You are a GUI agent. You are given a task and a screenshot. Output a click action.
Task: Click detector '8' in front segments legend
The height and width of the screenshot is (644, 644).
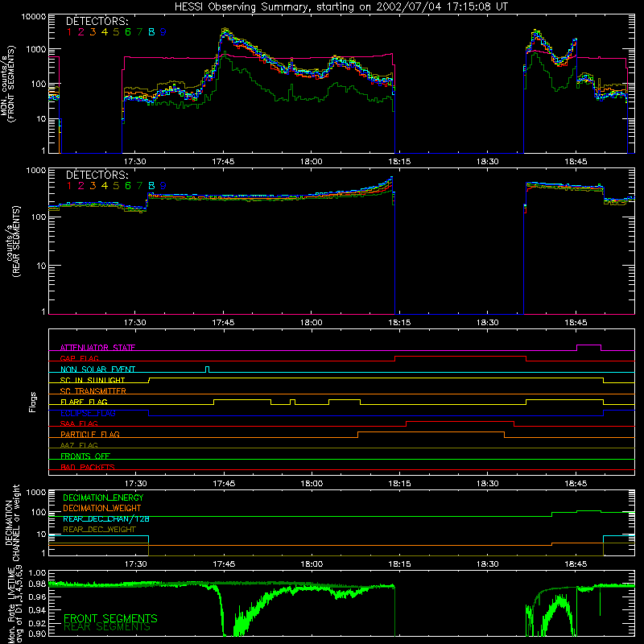pos(151,31)
